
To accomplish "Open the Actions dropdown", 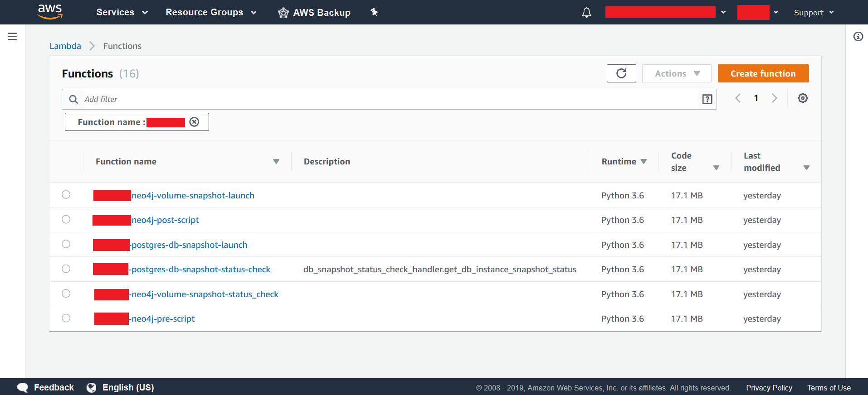I will point(677,73).
